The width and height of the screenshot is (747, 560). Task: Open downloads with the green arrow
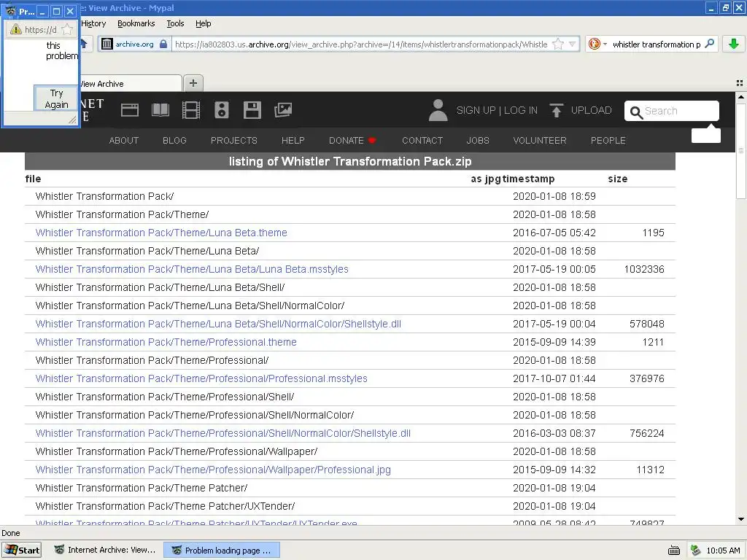pyautogui.click(x=734, y=44)
